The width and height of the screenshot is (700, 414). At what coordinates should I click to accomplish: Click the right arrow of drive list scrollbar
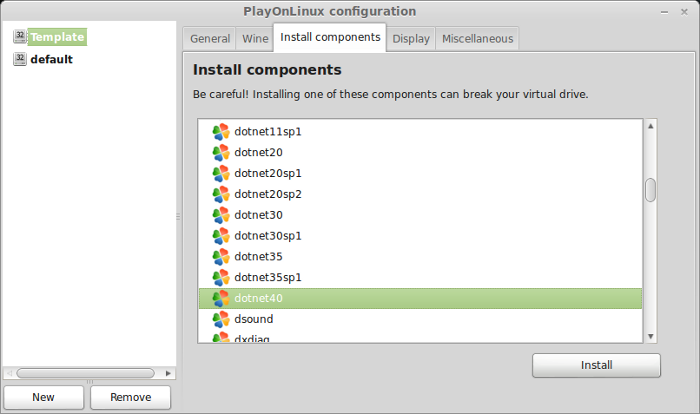(x=168, y=373)
